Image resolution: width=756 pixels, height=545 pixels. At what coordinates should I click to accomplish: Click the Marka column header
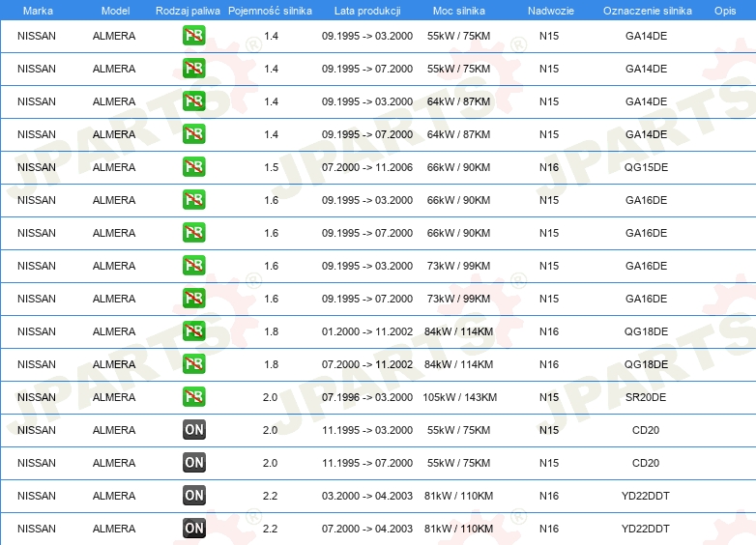tap(38, 11)
